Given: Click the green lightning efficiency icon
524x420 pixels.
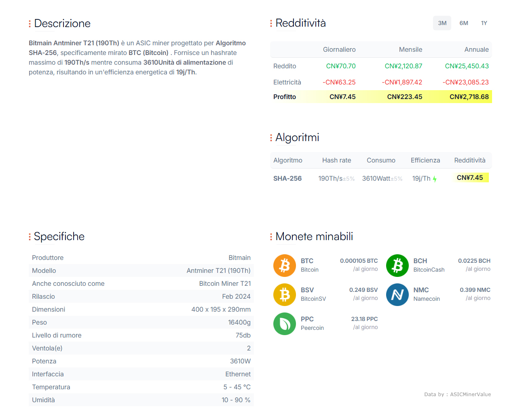Looking at the screenshot, I should point(435,179).
